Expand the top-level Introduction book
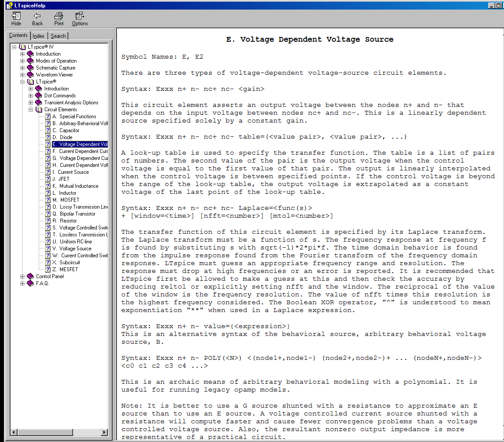Screen dimensions: 504x442 (x=23, y=54)
